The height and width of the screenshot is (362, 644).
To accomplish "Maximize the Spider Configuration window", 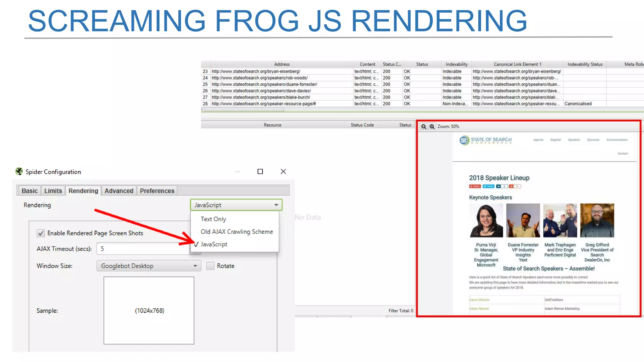I will pos(260,171).
